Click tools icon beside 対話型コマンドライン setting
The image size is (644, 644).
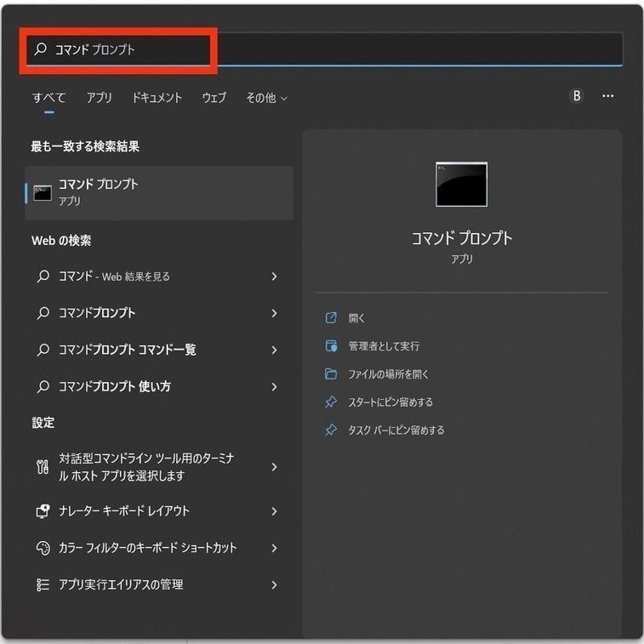43,467
